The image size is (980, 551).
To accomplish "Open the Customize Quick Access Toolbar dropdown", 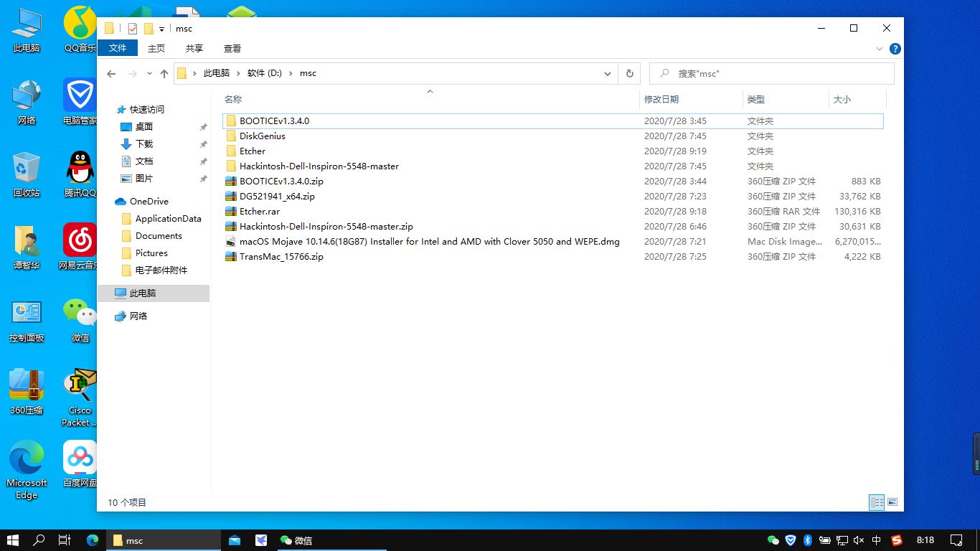I will point(162,29).
